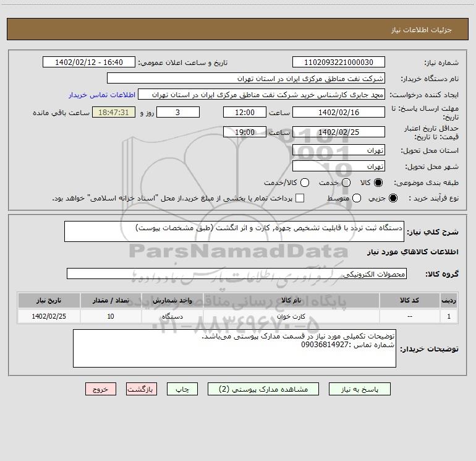This screenshot has width=476, height=461.
Task: Click the price validity time 19:00
Action: tap(245, 132)
